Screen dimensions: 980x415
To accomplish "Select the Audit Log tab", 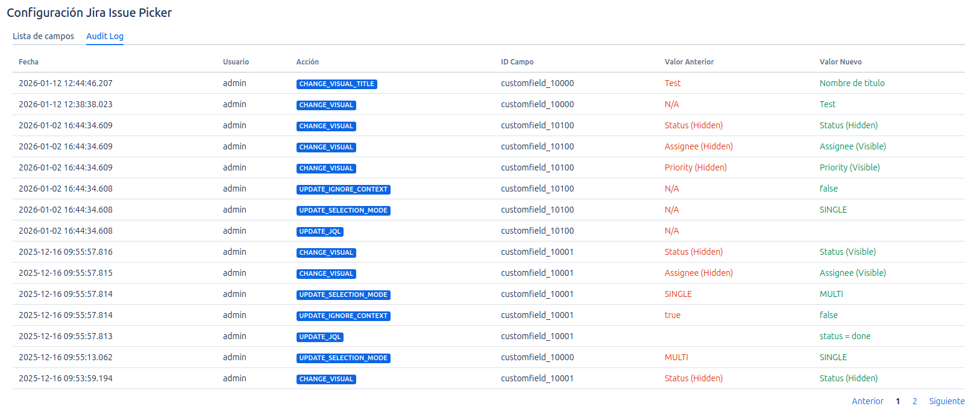I will [105, 36].
